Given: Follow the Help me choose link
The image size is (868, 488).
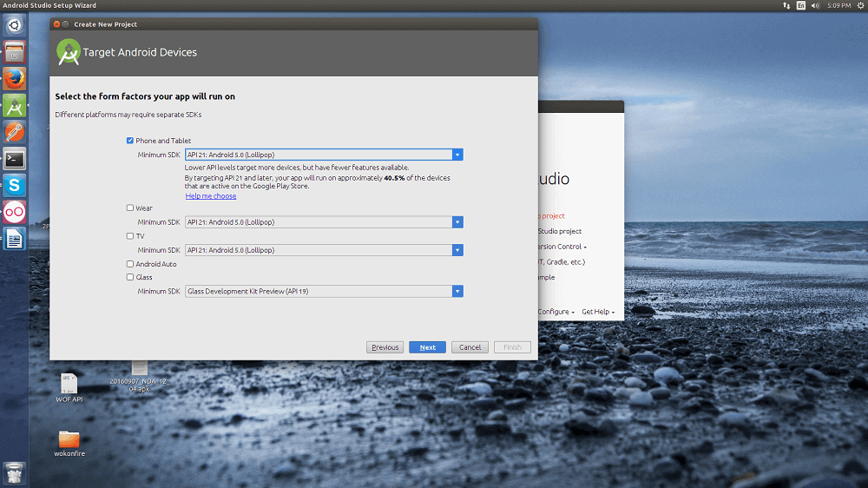Looking at the screenshot, I should pos(211,196).
